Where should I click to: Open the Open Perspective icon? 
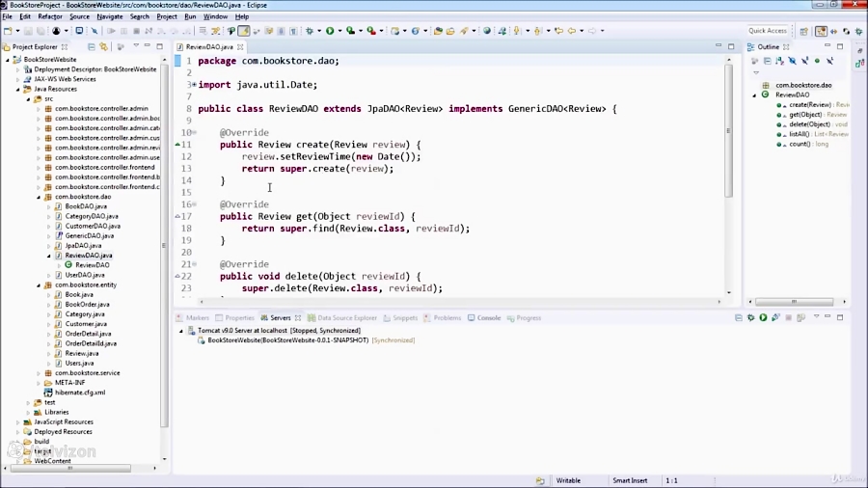[803, 32]
